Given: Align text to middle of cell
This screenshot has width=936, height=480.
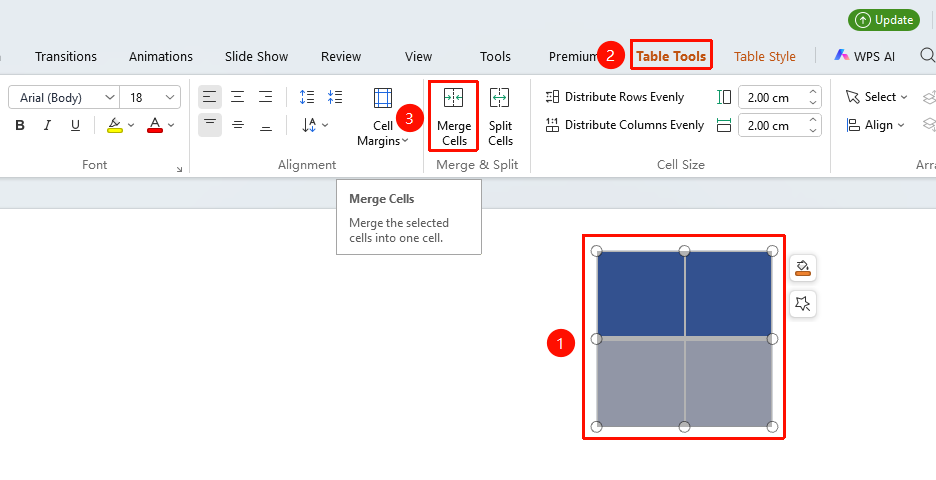Looking at the screenshot, I should pos(238,125).
